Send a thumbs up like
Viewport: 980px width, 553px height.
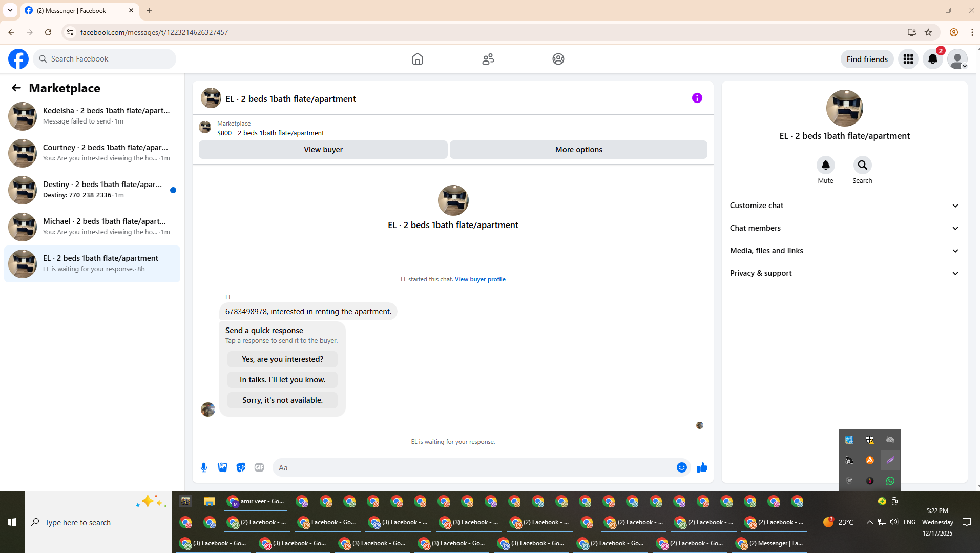click(702, 467)
